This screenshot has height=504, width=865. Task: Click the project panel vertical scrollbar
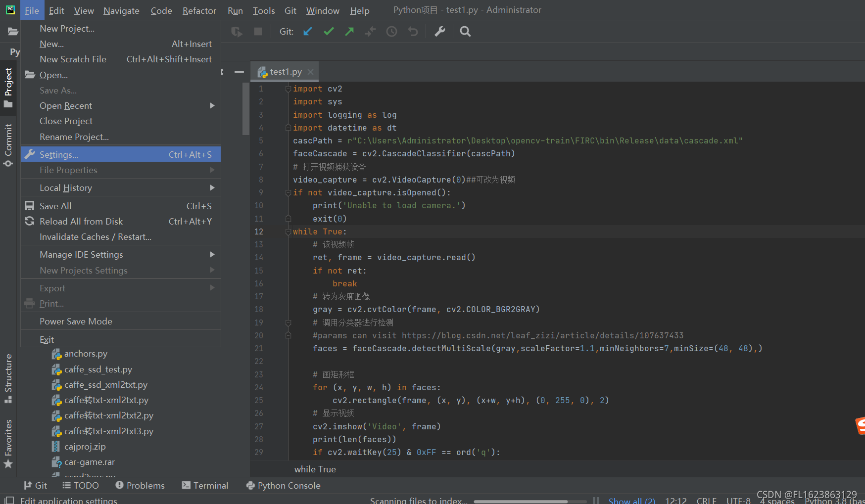246,109
